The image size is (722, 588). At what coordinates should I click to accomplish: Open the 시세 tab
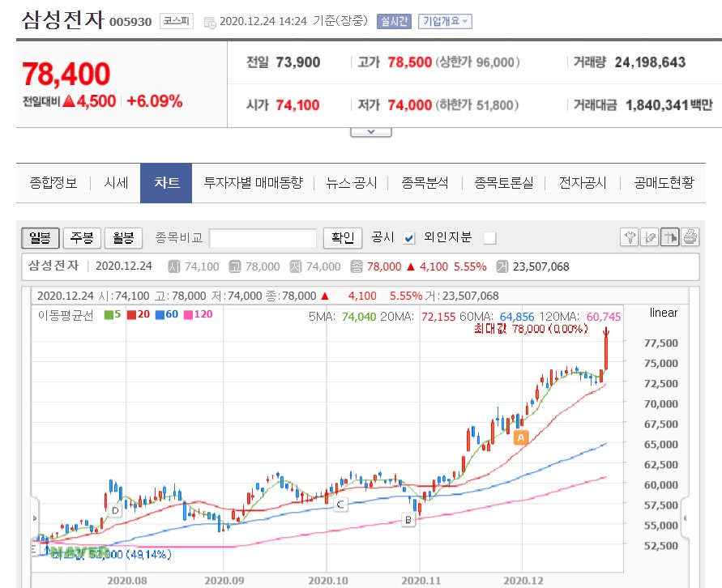pyautogui.click(x=116, y=183)
